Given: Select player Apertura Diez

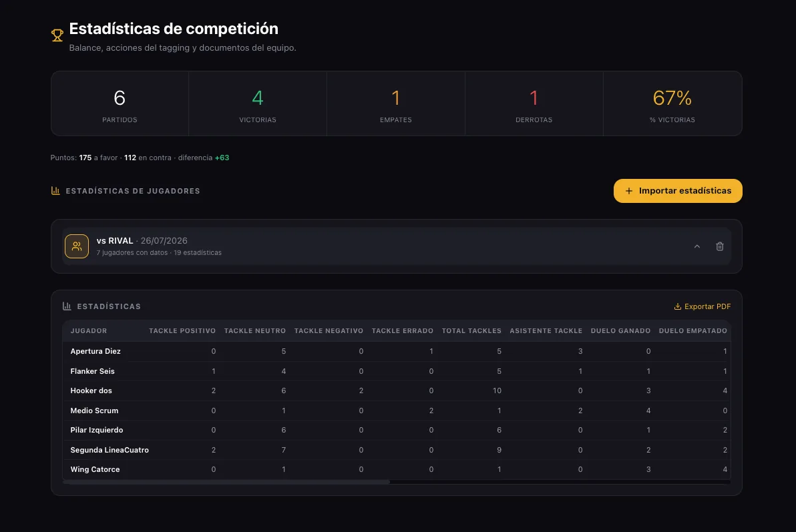Looking at the screenshot, I should [95, 351].
